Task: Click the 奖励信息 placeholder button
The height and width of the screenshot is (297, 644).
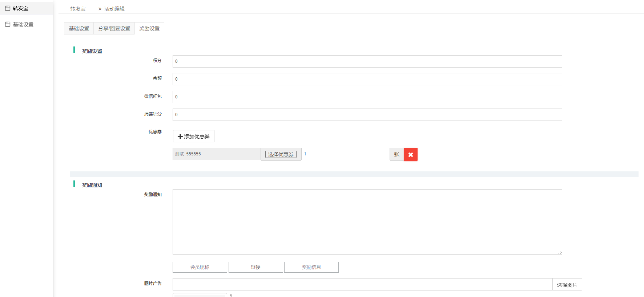Action: [311, 267]
